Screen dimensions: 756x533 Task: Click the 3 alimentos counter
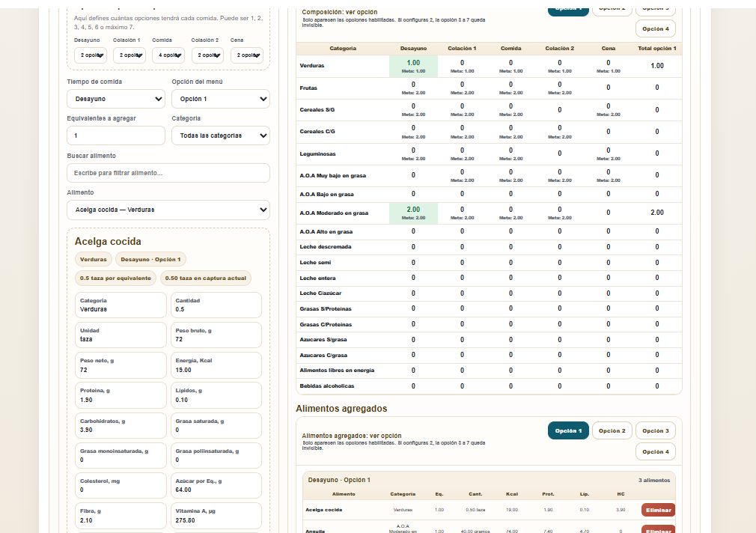click(x=654, y=481)
